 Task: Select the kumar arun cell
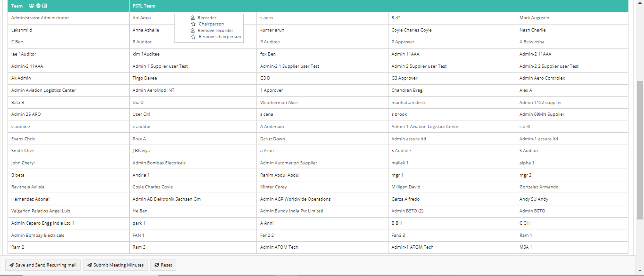(x=322, y=30)
